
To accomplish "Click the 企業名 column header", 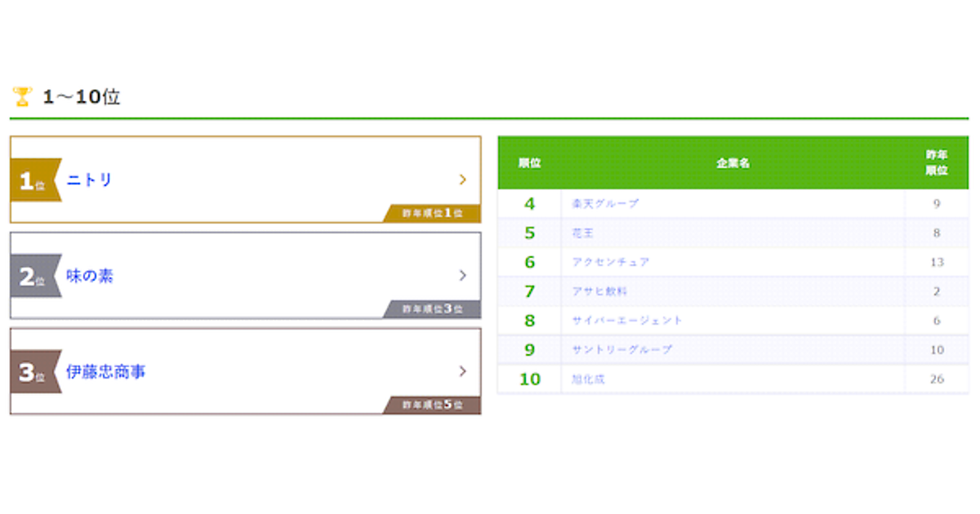I will (x=733, y=163).
